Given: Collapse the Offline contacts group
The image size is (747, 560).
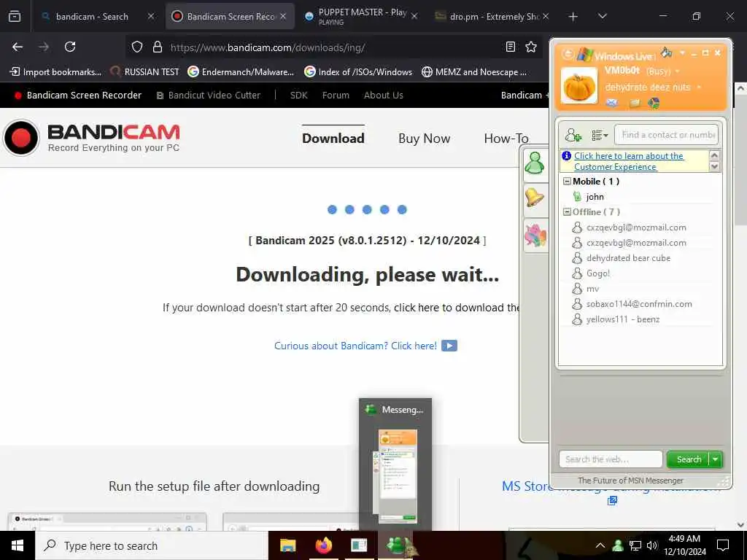Looking at the screenshot, I should (x=567, y=212).
